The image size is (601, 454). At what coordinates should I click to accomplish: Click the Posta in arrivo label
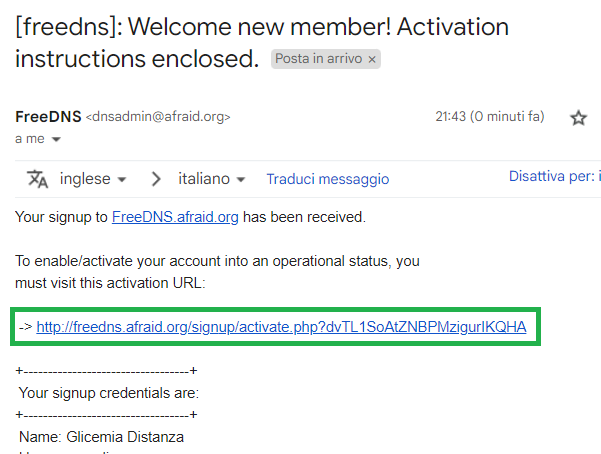point(319,59)
